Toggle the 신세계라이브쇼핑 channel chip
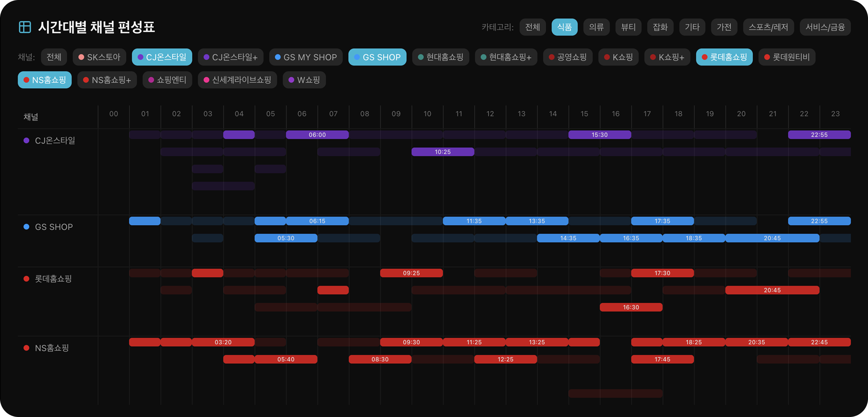 [x=237, y=80]
